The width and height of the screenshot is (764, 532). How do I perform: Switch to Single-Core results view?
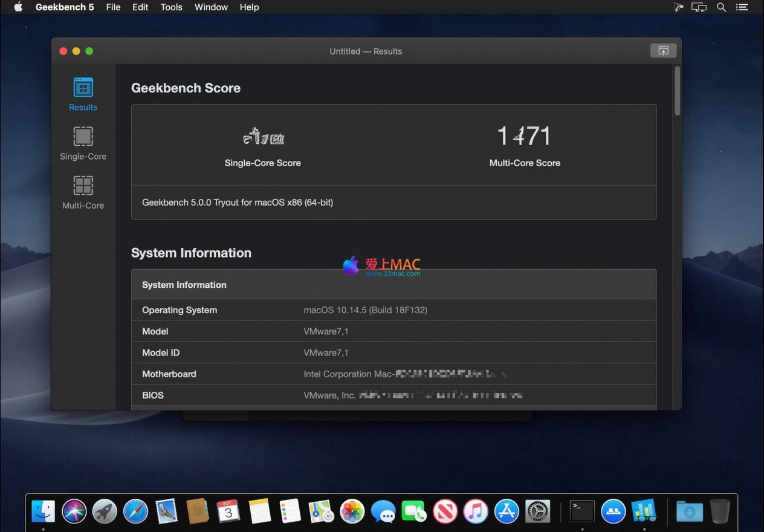pyautogui.click(x=83, y=143)
